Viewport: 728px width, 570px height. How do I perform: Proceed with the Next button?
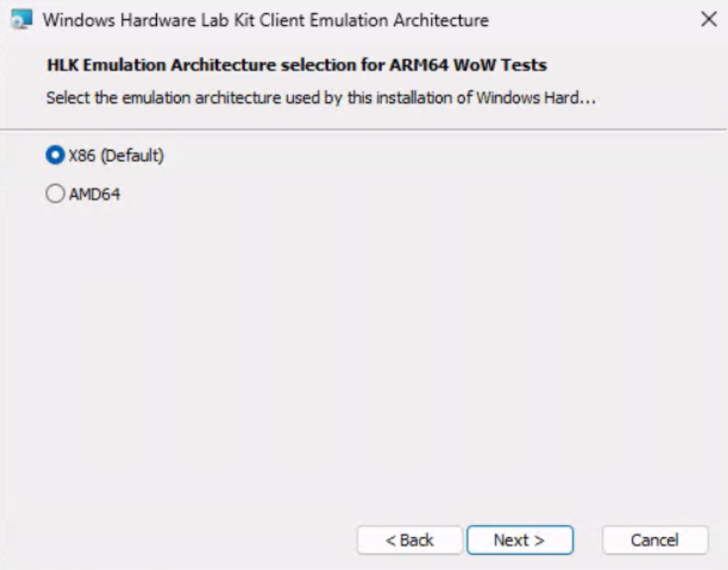[x=520, y=540]
